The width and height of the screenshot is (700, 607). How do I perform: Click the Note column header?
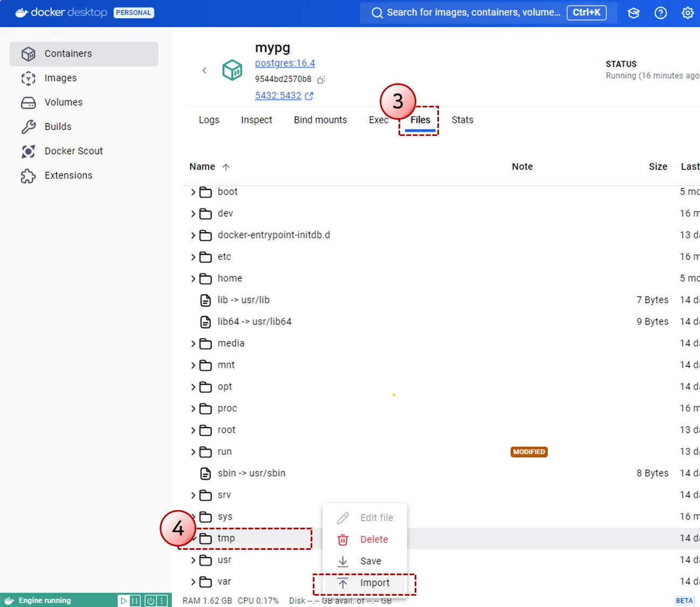[x=522, y=167]
